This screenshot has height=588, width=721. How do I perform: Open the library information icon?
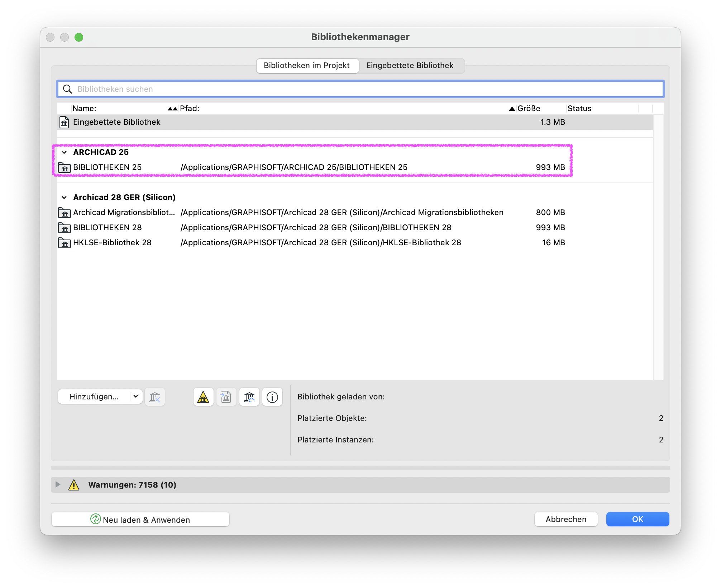tap(272, 397)
